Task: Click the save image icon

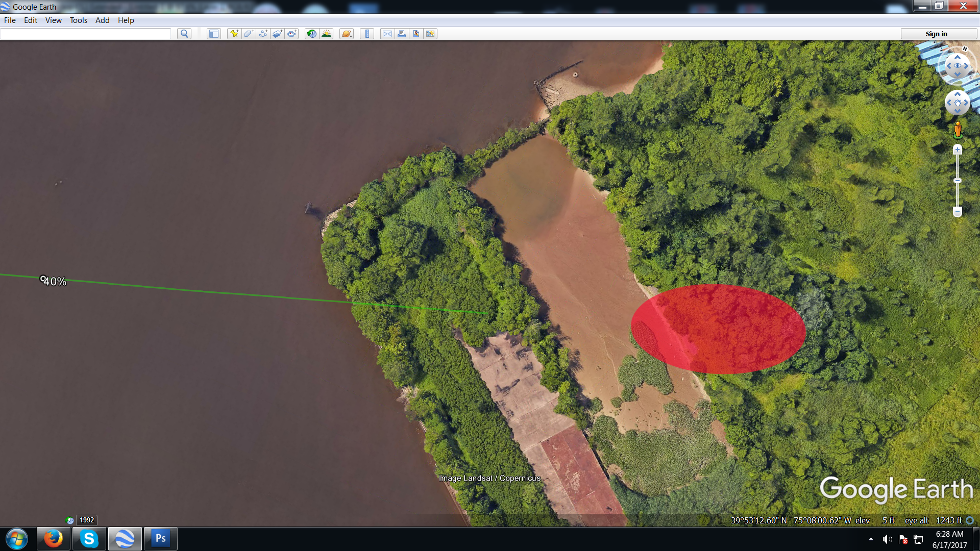Action: [416, 34]
